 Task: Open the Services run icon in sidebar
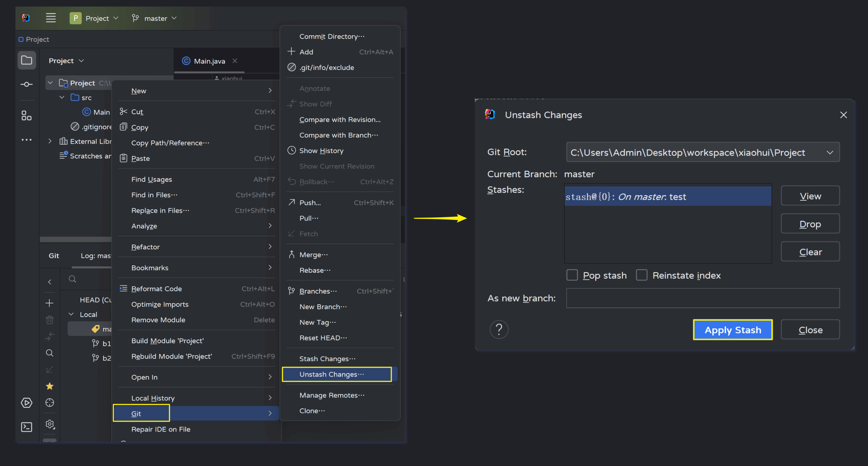pos(26,403)
